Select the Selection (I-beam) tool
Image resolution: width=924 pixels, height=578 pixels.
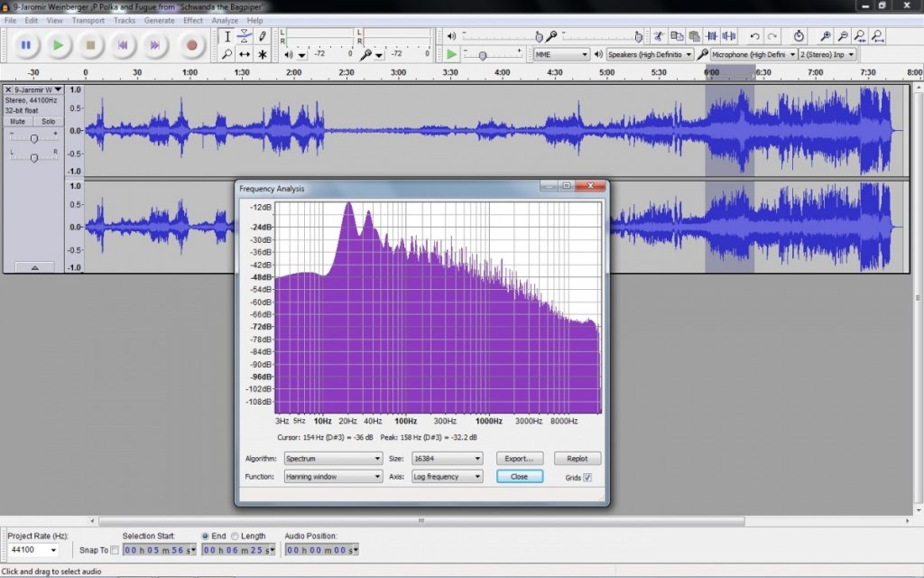click(226, 36)
